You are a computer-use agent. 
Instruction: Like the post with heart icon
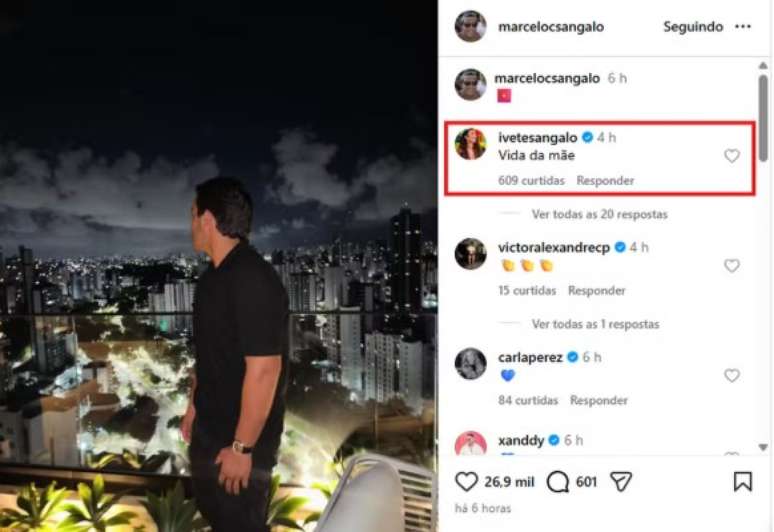[466, 481]
